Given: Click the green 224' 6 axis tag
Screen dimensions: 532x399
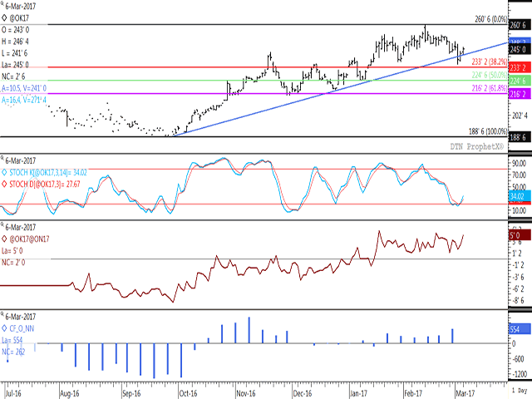Looking at the screenshot, I should click(x=520, y=81).
